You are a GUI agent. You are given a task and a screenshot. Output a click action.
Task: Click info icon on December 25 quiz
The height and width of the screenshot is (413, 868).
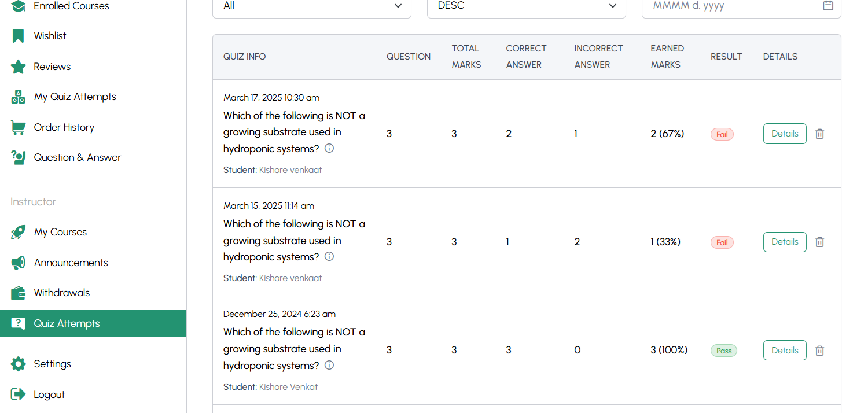pos(329,365)
